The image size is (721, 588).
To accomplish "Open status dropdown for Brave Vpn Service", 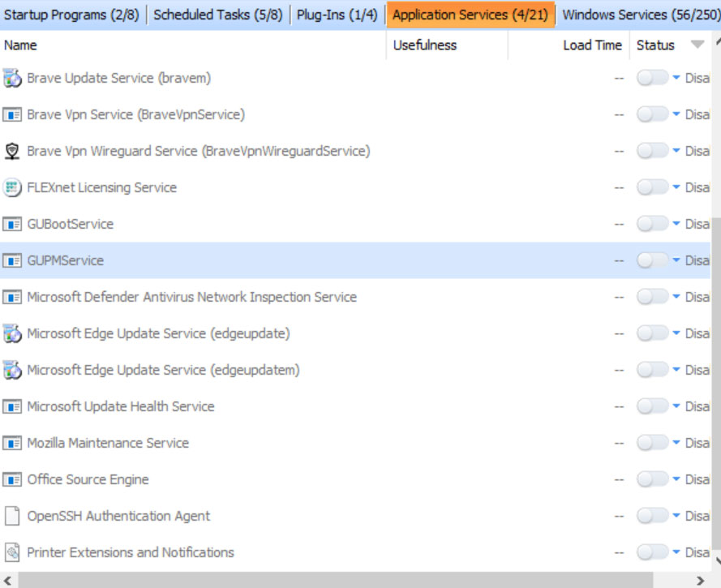I will click(676, 114).
